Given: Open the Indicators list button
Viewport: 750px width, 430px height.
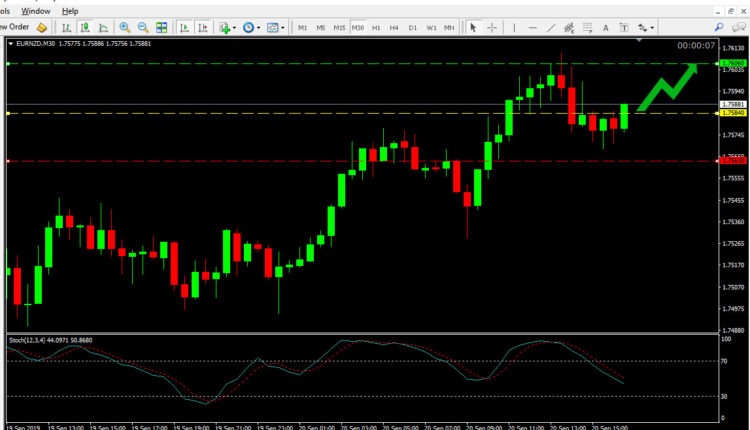Looking at the screenshot, I should pyautogui.click(x=224, y=28).
